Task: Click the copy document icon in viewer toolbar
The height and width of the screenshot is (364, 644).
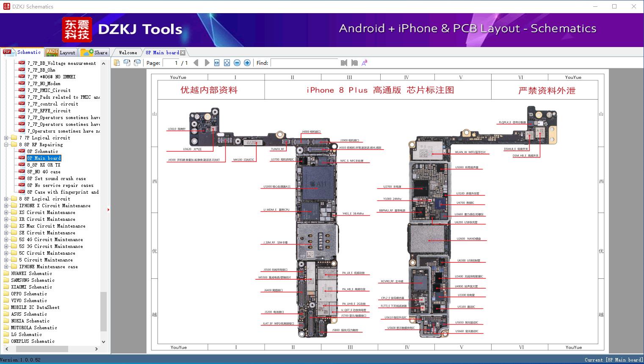Action: click(117, 63)
